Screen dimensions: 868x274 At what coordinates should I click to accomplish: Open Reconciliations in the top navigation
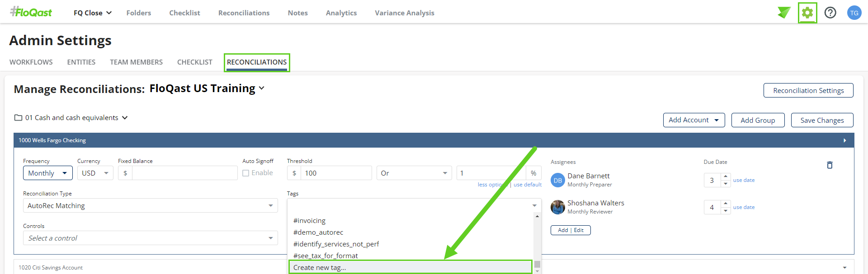[244, 13]
